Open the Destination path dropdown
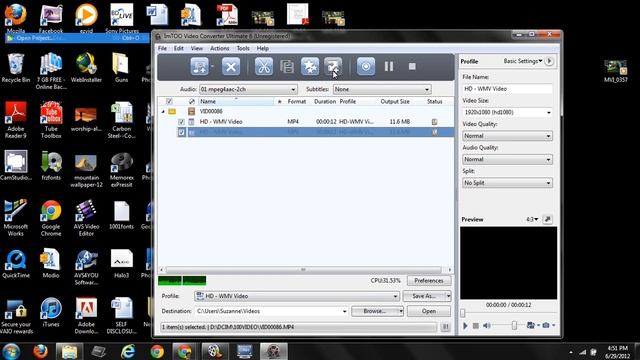 pyautogui.click(x=344, y=311)
